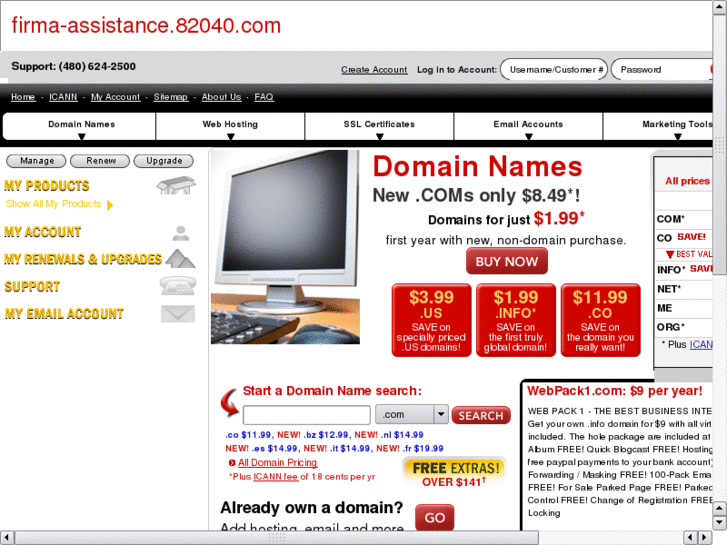The image size is (727, 545).
Task: Click the vertical scrollbar down arrow
Action: (720, 523)
